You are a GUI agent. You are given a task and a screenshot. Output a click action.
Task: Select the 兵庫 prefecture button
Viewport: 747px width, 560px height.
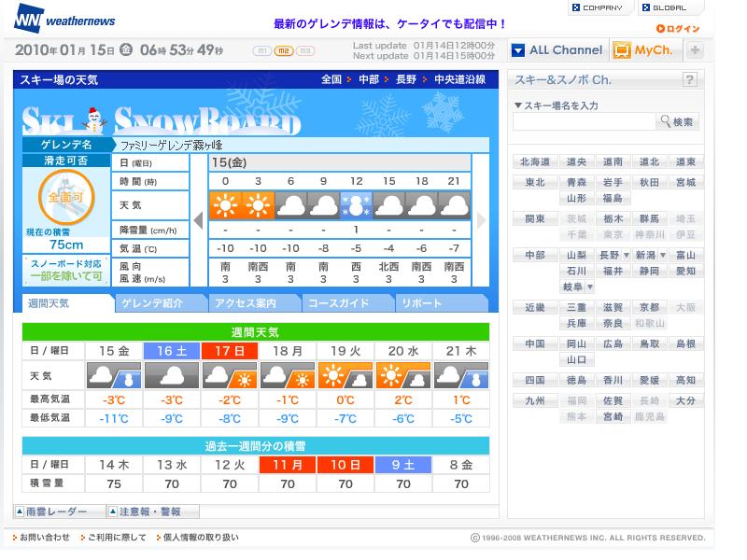576,323
